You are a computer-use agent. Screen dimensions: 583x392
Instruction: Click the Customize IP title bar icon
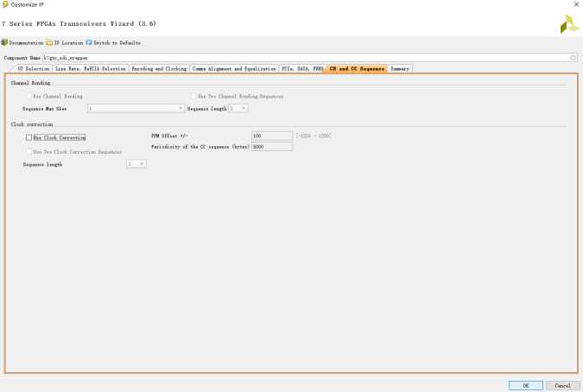tap(5, 4)
